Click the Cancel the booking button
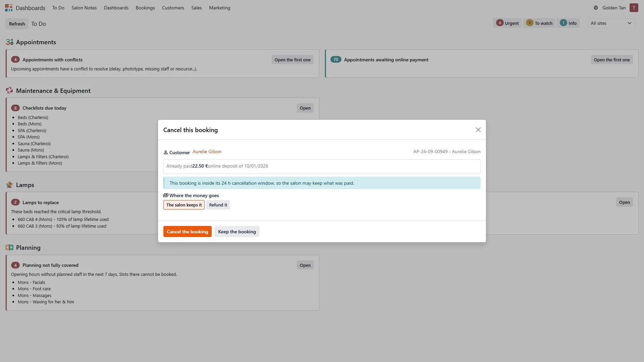Image resolution: width=644 pixels, height=362 pixels. click(x=187, y=232)
